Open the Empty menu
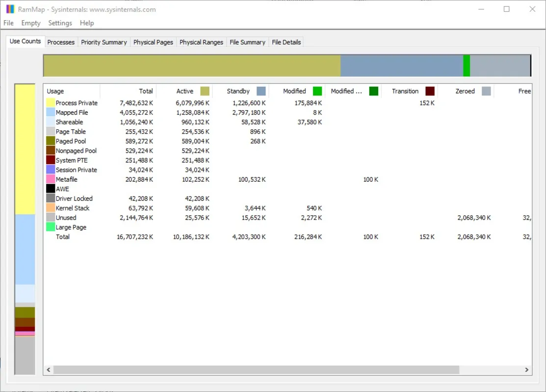 (30, 23)
